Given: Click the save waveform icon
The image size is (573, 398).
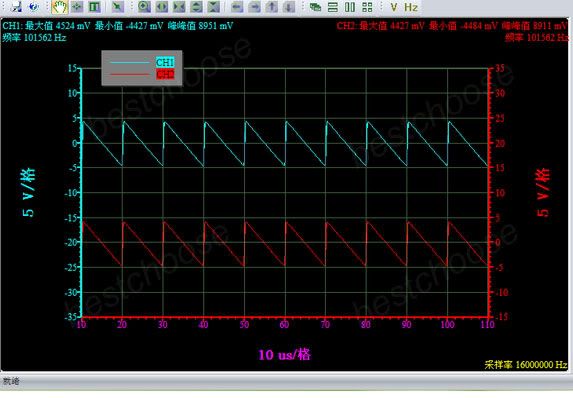Looking at the screenshot, I should tap(16, 7).
